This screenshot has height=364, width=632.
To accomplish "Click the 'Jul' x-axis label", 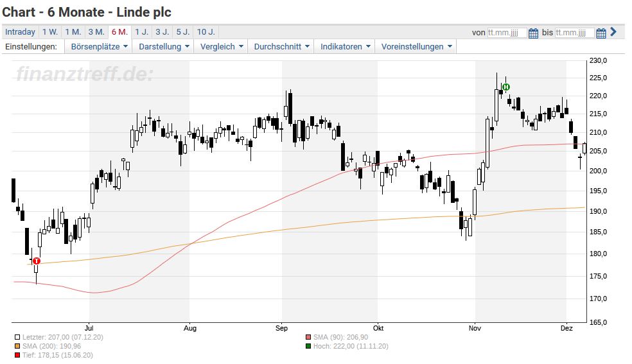I will pos(89,328).
